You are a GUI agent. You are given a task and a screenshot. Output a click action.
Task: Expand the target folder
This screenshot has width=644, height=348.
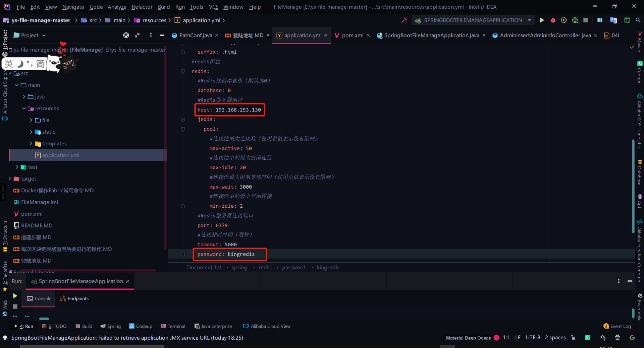(10, 179)
